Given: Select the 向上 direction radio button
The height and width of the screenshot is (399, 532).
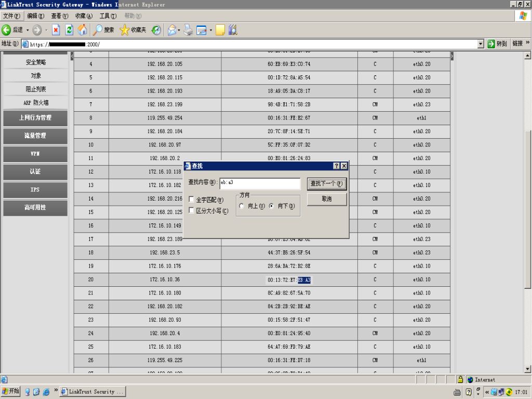Looking at the screenshot, I should (x=242, y=206).
